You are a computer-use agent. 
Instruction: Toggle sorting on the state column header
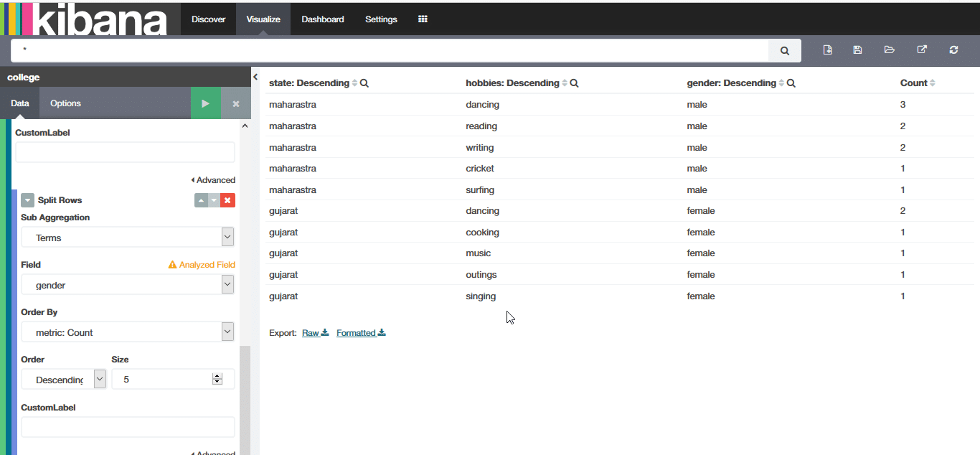(354, 83)
